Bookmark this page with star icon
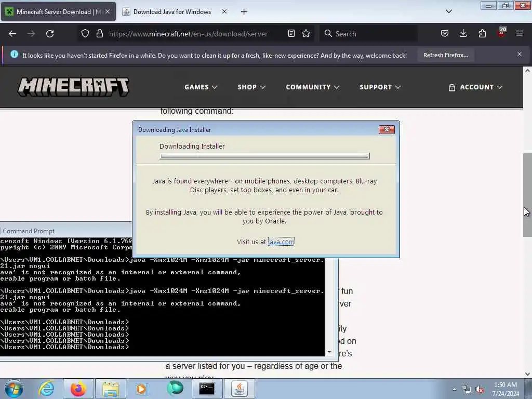The image size is (532, 399). click(306, 33)
